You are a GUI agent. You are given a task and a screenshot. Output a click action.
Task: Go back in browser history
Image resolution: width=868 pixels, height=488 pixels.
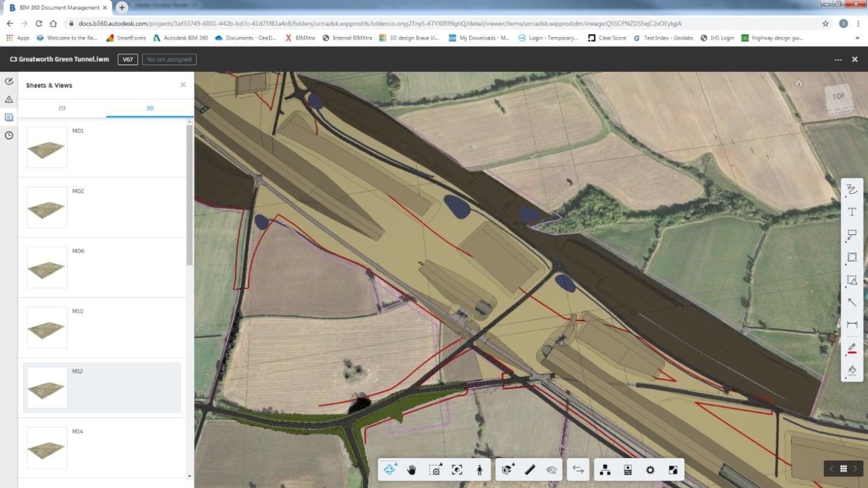pyautogui.click(x=9, y=23)
